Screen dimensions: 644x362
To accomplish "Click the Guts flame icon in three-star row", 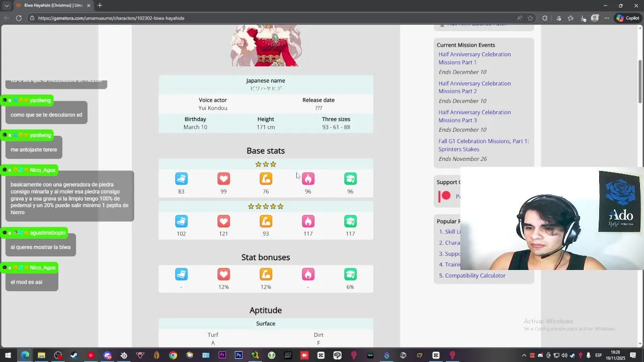I will click(308, 178).
